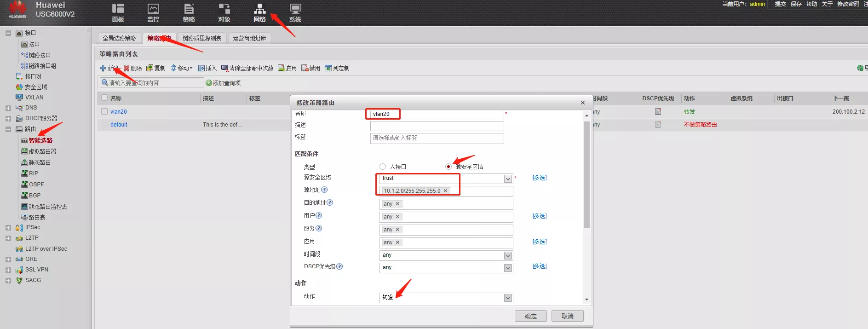Open the 动作 转发 dropdown

pyautogui.click(x=508, y=298)
